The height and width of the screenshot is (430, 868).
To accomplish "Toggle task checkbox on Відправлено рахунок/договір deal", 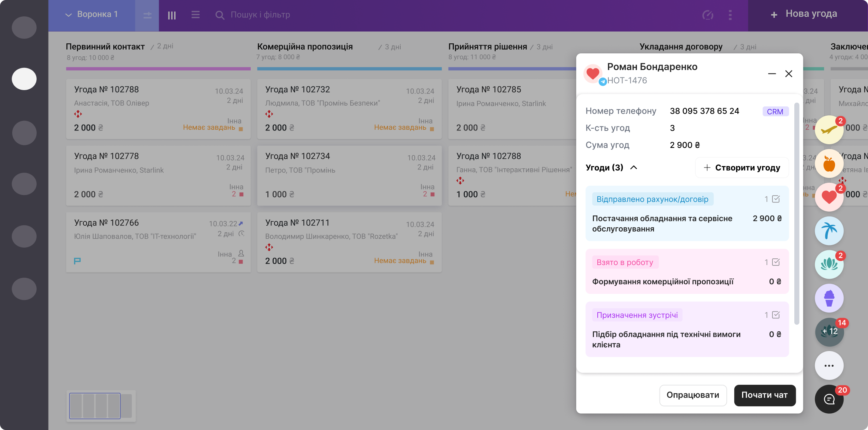I will point(776,199).
